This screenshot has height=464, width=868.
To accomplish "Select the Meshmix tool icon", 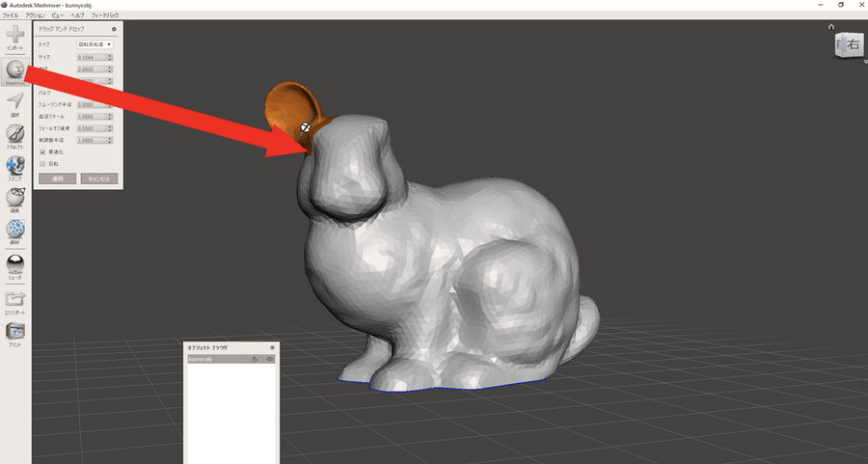I will (x=14, y=70).
